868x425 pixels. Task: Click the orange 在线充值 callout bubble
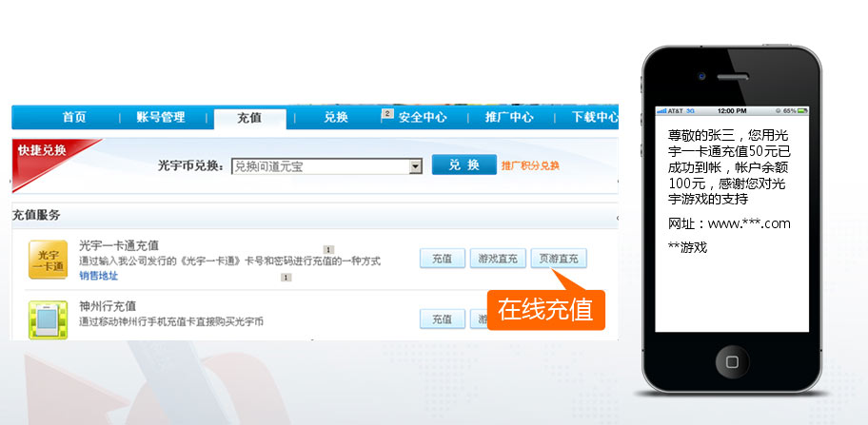tap(545, 310)
